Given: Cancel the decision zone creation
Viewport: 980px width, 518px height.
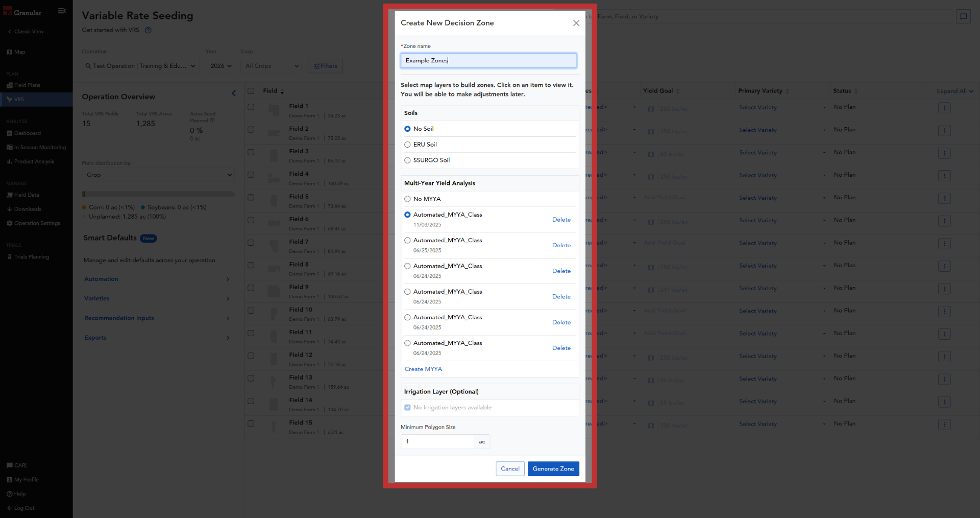Looking at the screenshot, I should pyautogui.click(x=510, y=468).
